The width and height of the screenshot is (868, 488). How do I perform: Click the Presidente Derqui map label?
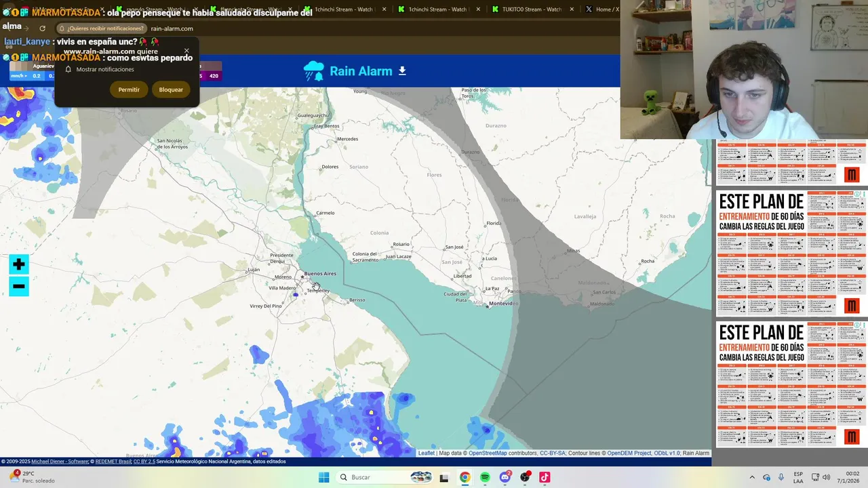tap(282, 258)
